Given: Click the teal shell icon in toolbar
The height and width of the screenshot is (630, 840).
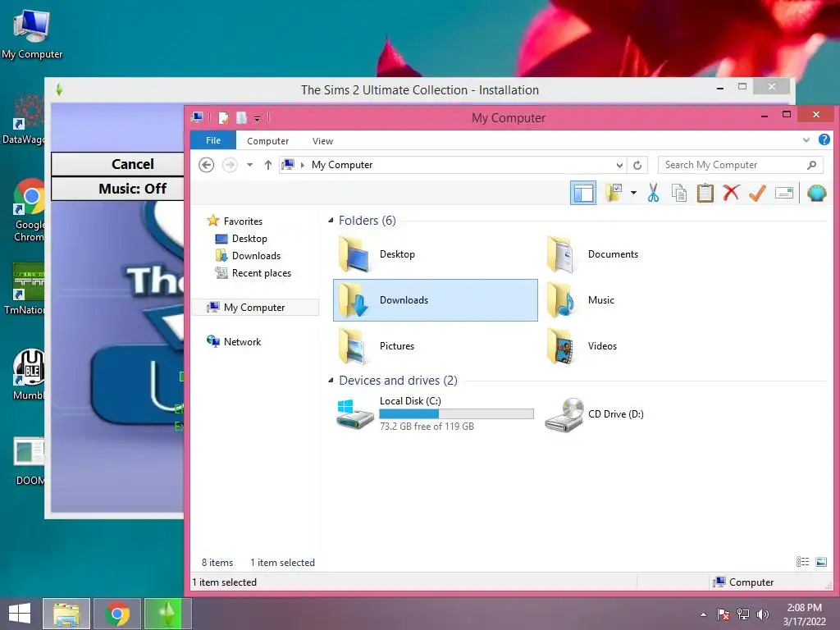Looking at the screenshot, I should 816,193.
